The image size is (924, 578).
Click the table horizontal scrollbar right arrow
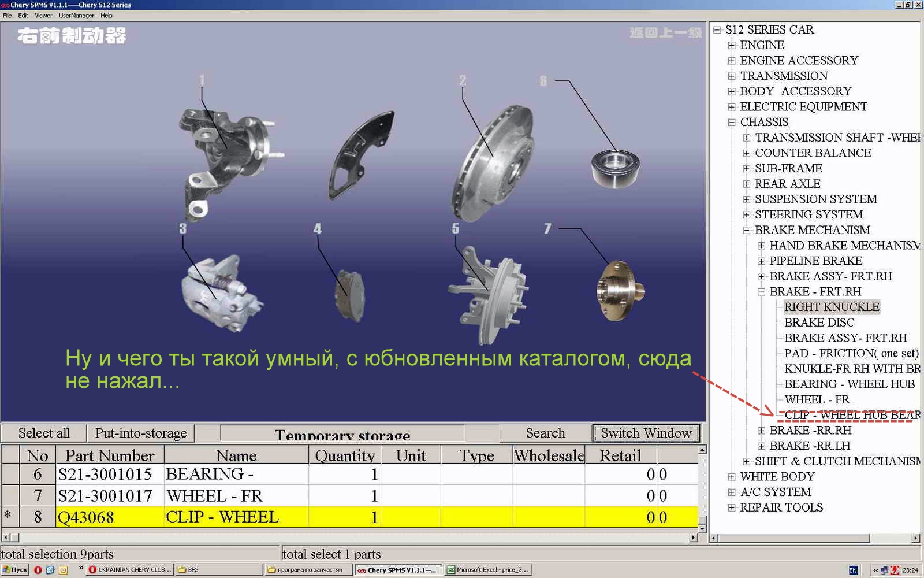[694, 538]
